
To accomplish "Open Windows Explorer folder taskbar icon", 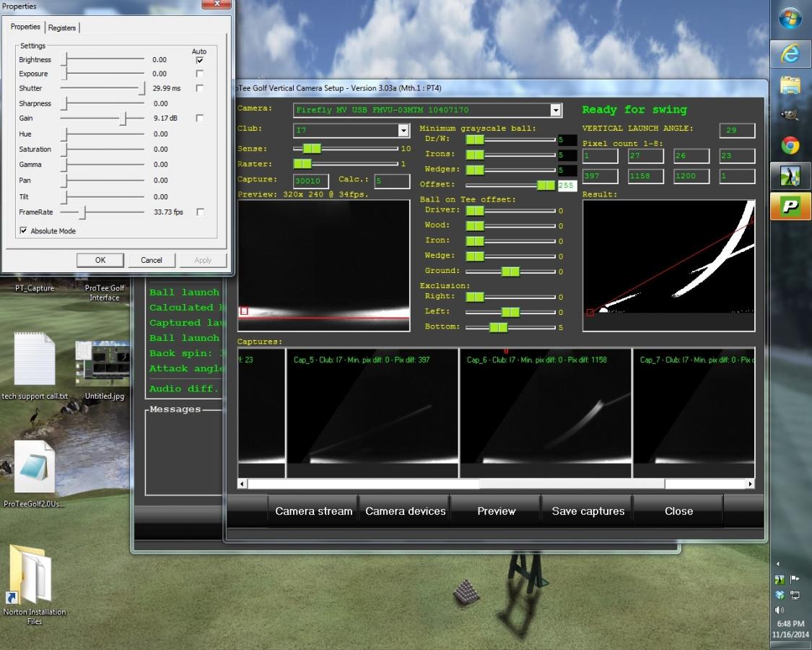I will (x=790, y=85).
